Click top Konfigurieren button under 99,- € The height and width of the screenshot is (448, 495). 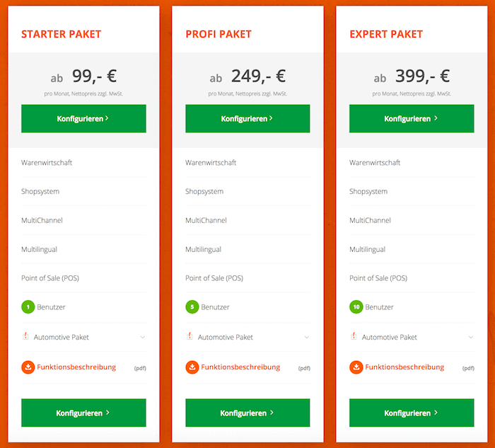[x=83, y=118]
